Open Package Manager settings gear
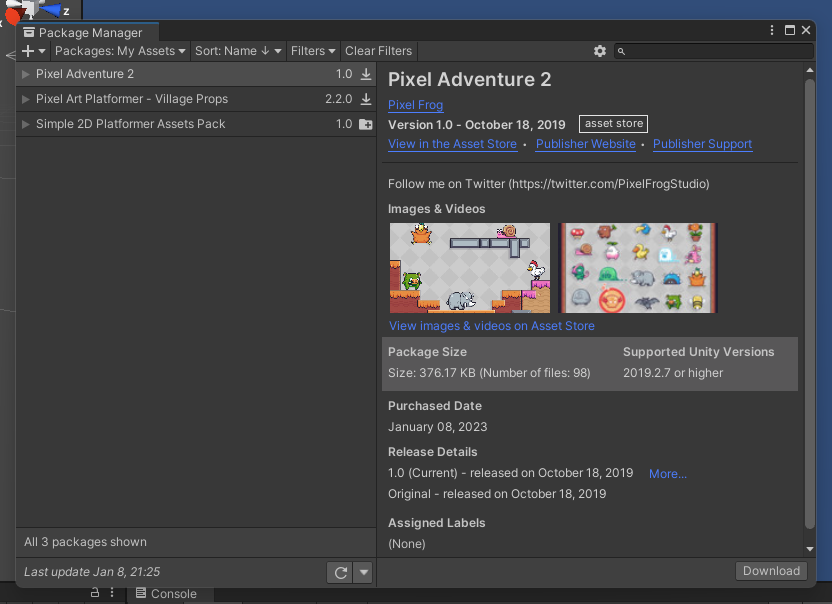 click(x=600, y=51)
